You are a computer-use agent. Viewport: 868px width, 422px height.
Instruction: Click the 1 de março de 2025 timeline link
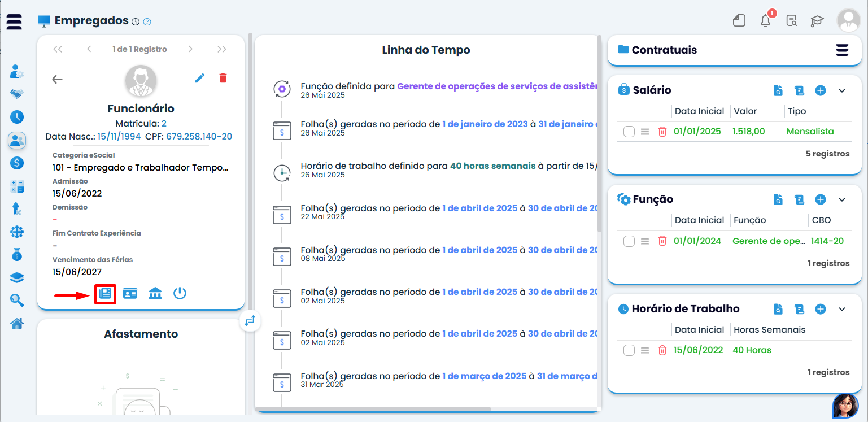tap(484, 376)
